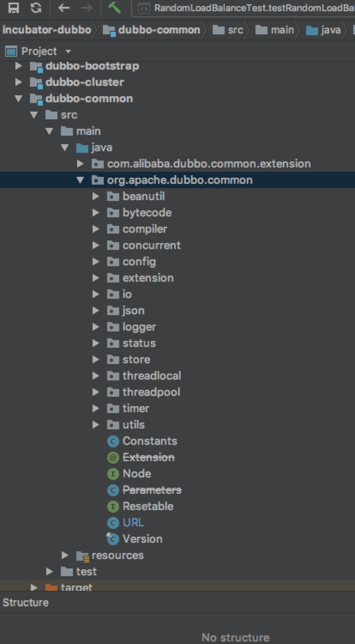Expand the utils package
This screenshot has height=644, width=355.
coord(96,425)
